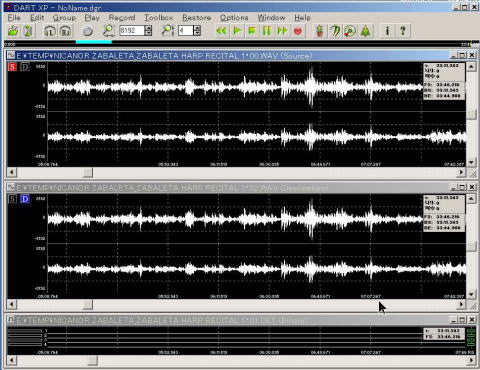480x370 pixels.
Task: Open info with the 'i' icon
Action: (x=387, y=31)
